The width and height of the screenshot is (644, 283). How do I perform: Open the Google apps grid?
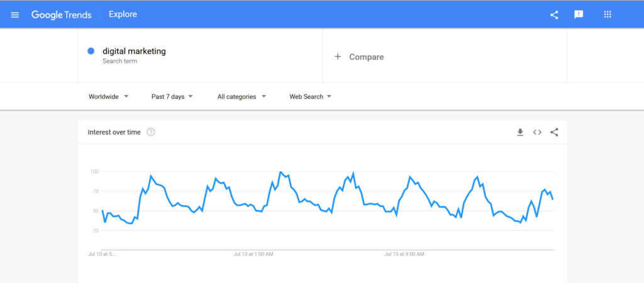[x=608, y=15]
